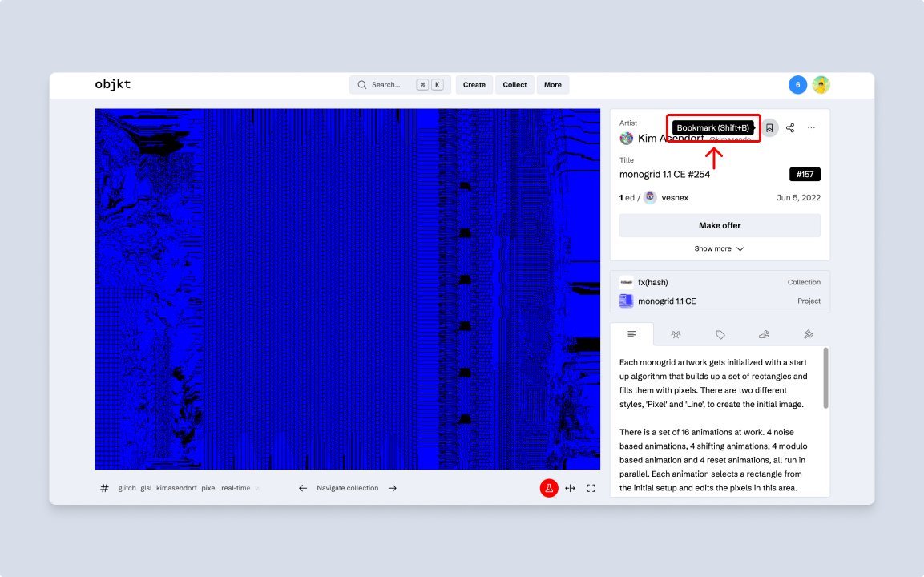Open the glitch tag

point(127,488)
